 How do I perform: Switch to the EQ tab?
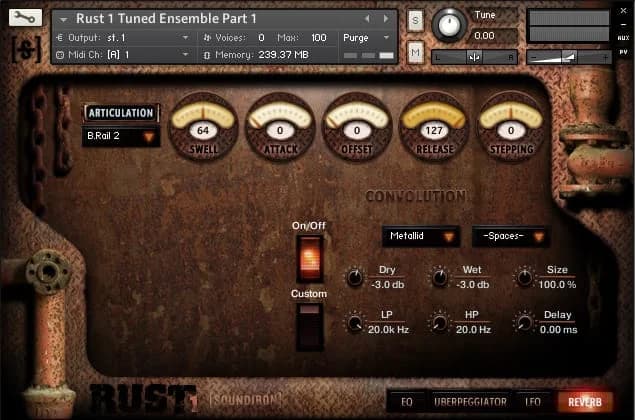(407, 402)
